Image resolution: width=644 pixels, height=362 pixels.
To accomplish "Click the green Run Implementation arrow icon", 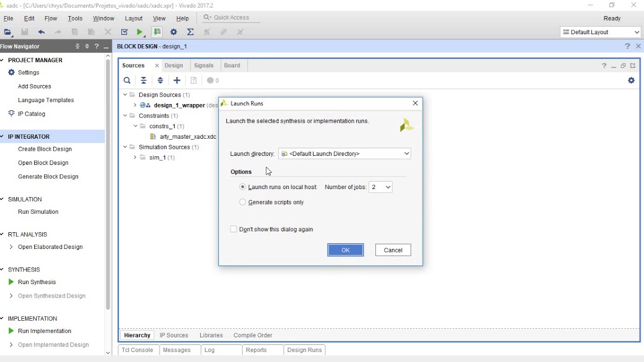I will pyautogui.click(x=11, y=331).
